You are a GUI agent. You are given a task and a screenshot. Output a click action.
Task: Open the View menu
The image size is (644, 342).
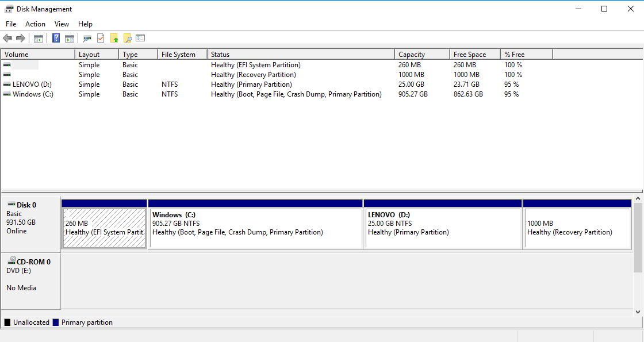coord(62,24)
